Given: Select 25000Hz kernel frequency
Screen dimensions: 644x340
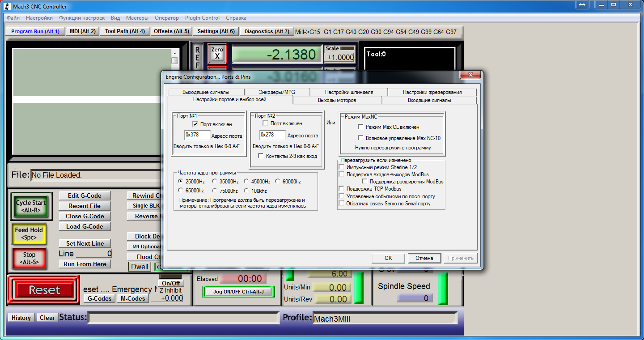Looking at the screenshot, I should click(x=181, y=182).
